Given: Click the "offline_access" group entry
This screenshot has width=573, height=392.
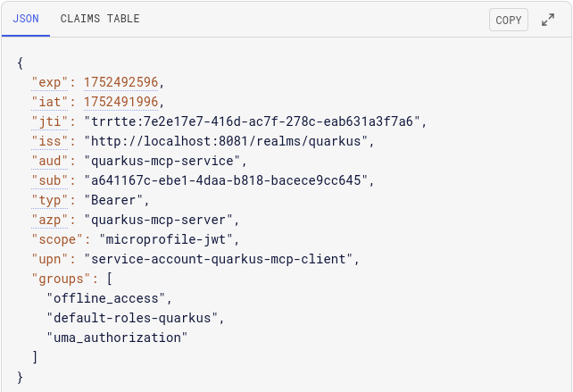Looking at the screenshot, I should click(x=106, y=299).
